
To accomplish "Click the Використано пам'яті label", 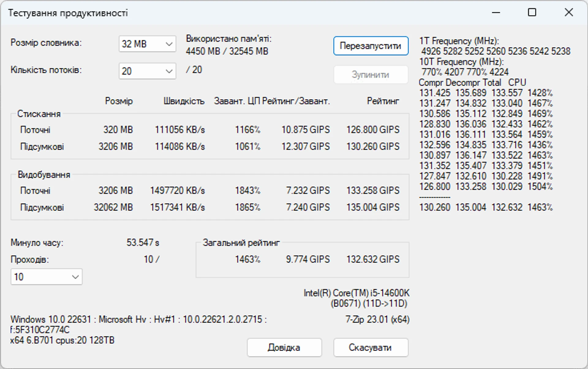I will (229, 39).
